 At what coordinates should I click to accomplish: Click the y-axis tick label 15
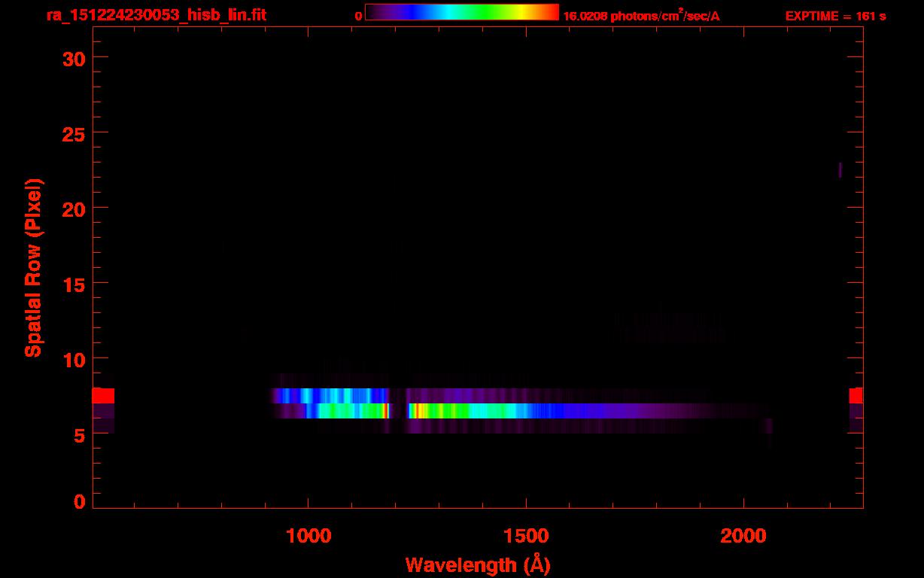(74, 284)
